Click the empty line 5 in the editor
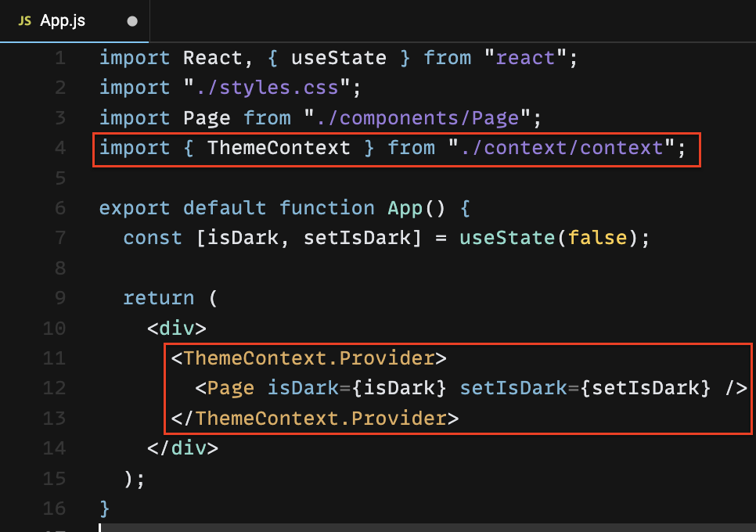Screen dimensions: 756x532 coord(424,178)
